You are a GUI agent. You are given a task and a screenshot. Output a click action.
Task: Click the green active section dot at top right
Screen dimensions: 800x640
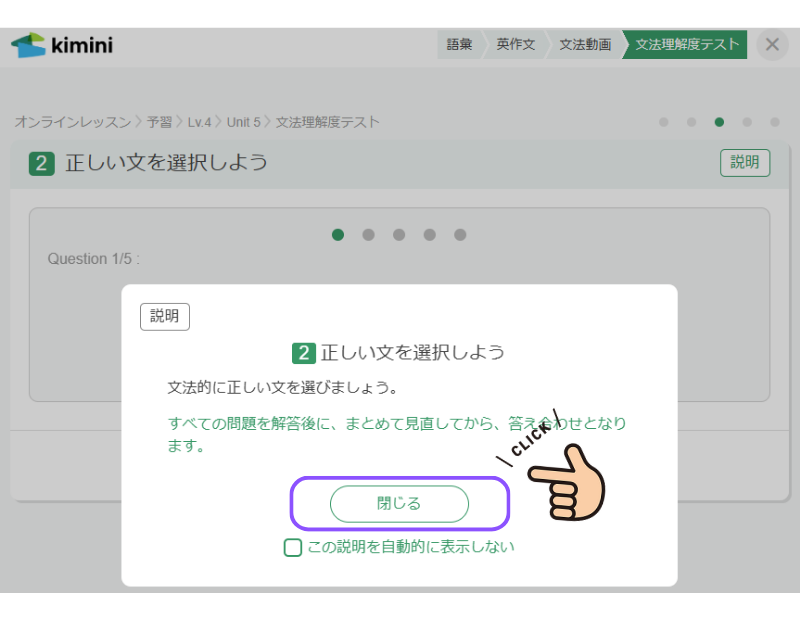click(x=719, y=122)
